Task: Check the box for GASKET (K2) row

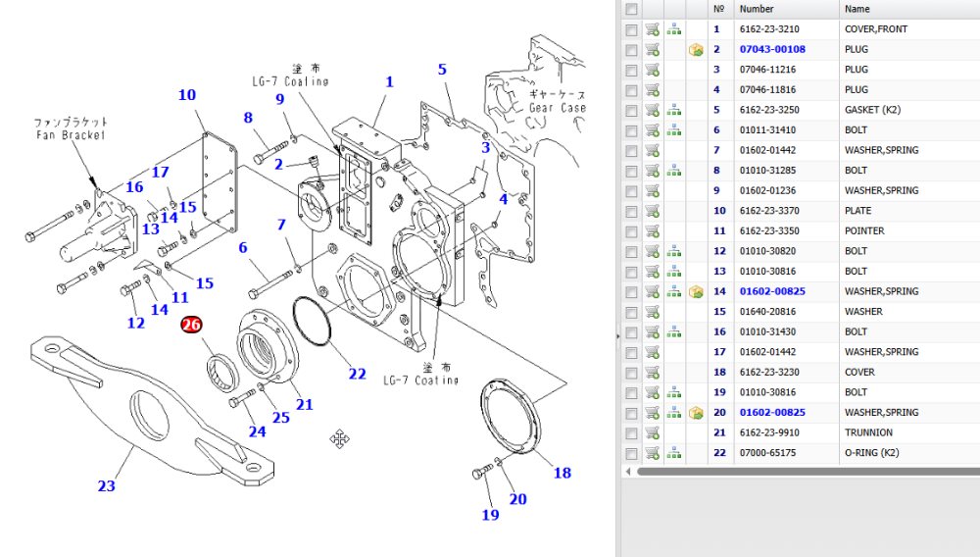Action: point(631,111)
